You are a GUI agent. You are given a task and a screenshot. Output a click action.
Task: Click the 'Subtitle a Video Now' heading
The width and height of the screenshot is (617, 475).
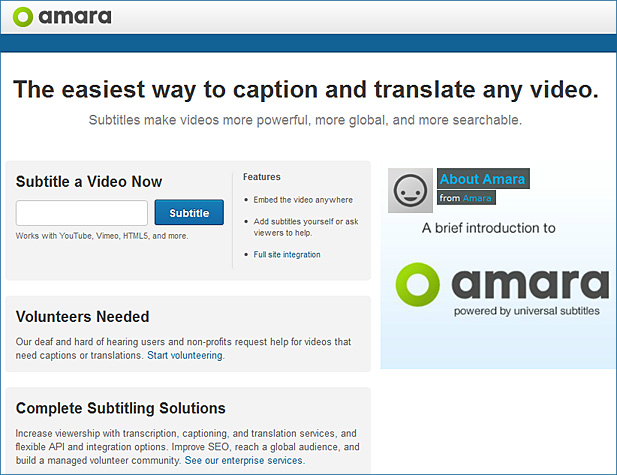tap(89, 182)
